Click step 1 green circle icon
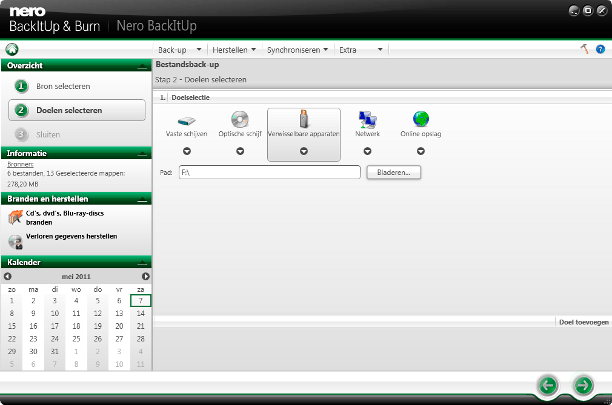The height and width of the screenshot is (405, 612). [x=21, y=86]
